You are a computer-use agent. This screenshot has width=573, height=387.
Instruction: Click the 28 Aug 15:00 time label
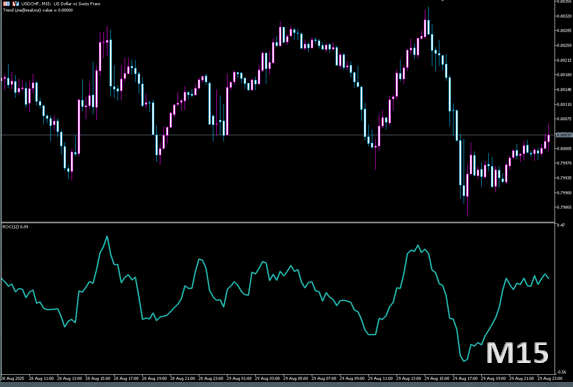[x=98, y=378]
